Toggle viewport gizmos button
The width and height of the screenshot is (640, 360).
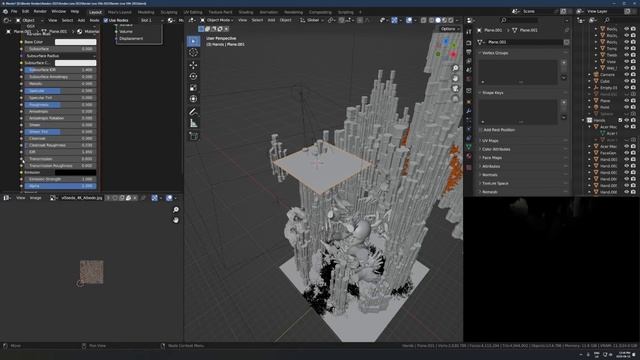[x=394, y=20]
